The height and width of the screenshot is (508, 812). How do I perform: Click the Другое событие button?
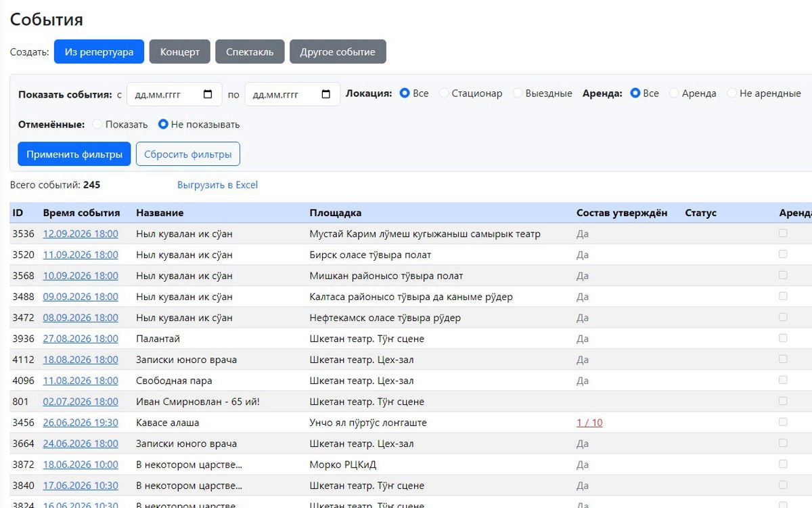coord(338,52)
